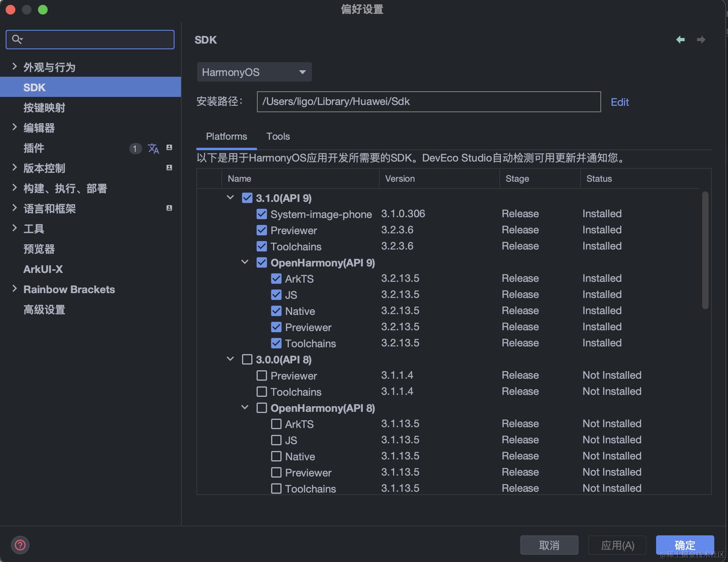Switch to the Tools tab
The image size is (728, 562).
278,136
